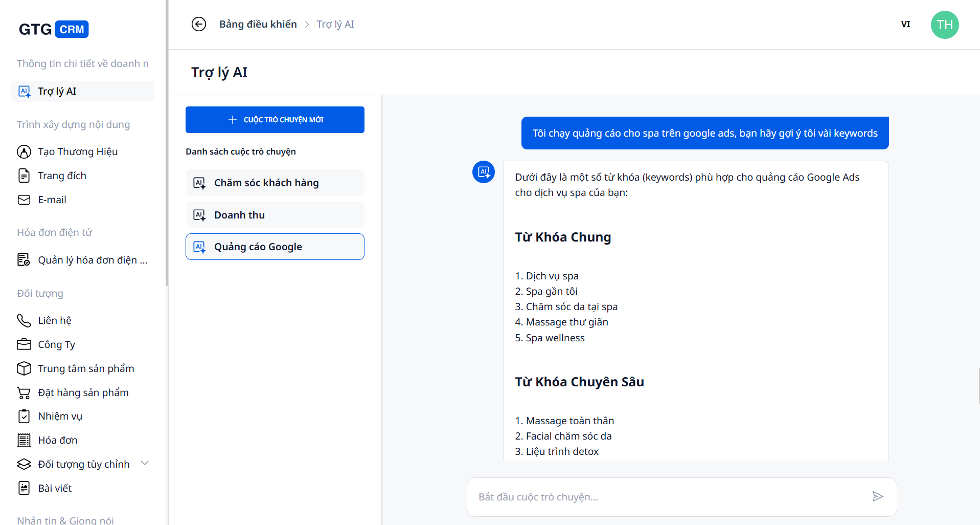Click the shopping cart icon for Đặt hàng sản phẩm

24,392
